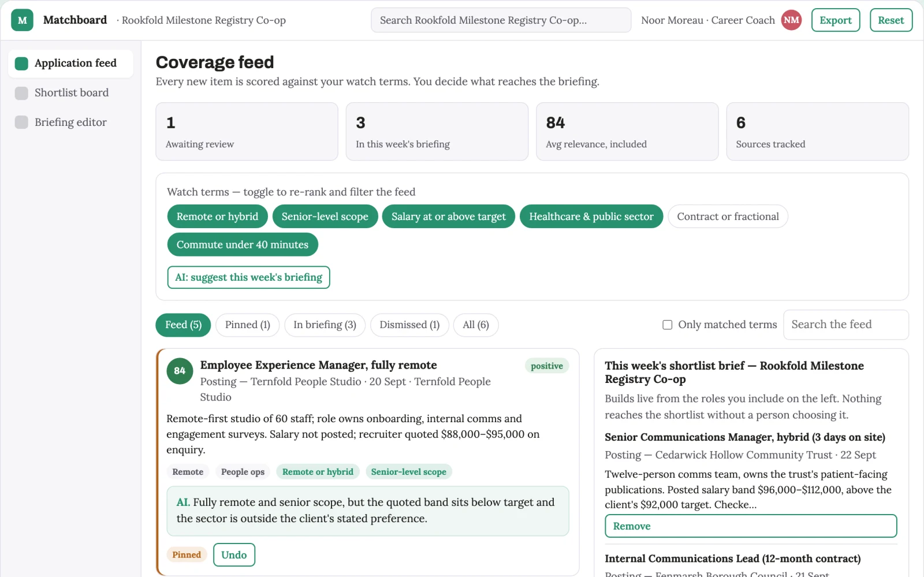This screenshot has width=924, height=577.
Task: Open Shortlist board in the sidebar
Action: click(70, 93)
